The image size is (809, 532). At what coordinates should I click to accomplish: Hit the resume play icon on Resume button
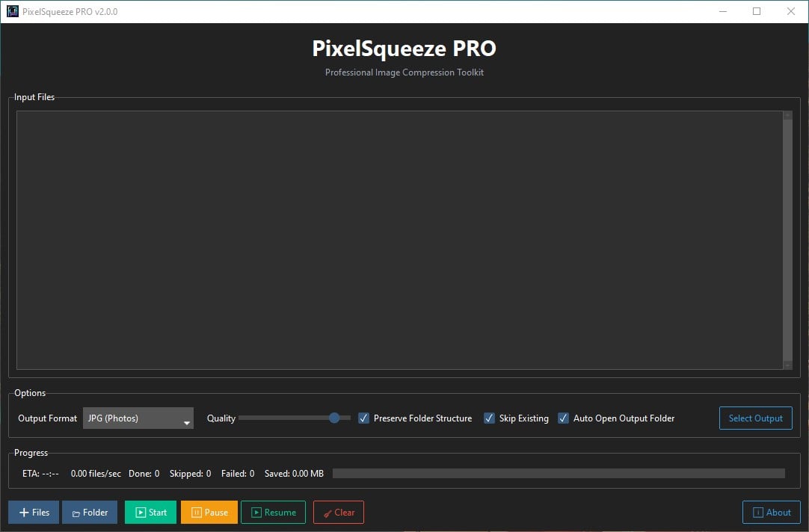coord(257,512)
